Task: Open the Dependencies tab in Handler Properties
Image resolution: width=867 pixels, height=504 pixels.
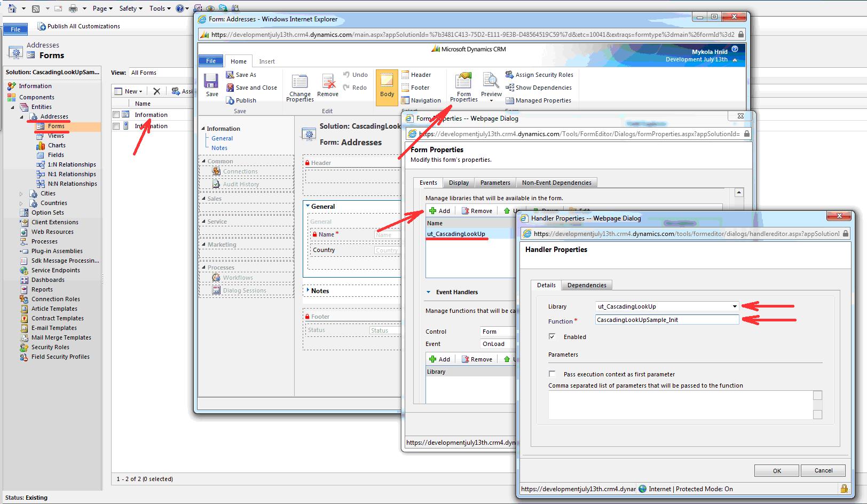Action: click(587, 285)
